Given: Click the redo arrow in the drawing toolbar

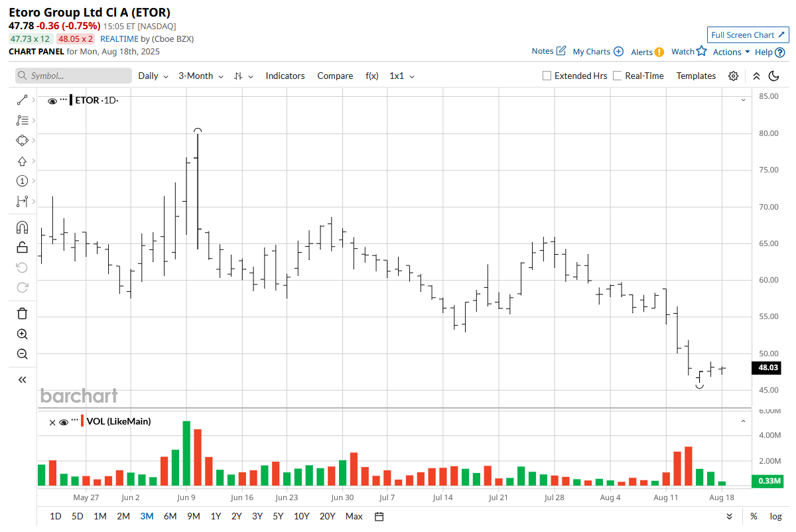Looking at the screenshot, I should 22,287.
